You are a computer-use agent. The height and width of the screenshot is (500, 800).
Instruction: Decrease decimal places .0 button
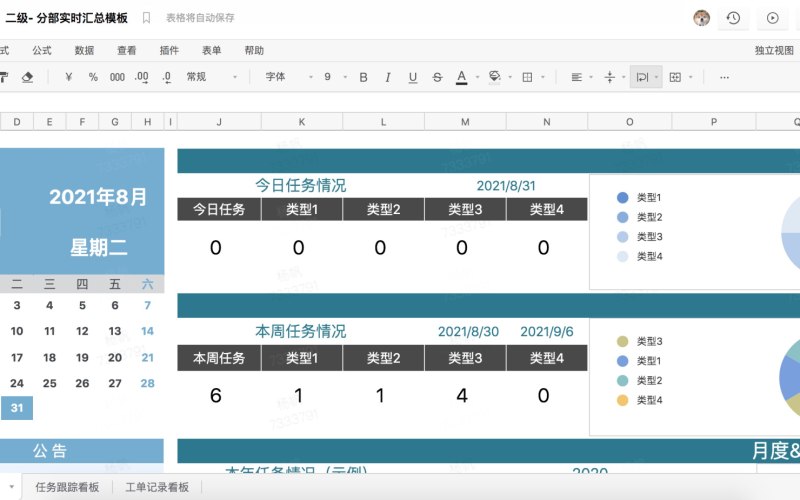point(166,77)
